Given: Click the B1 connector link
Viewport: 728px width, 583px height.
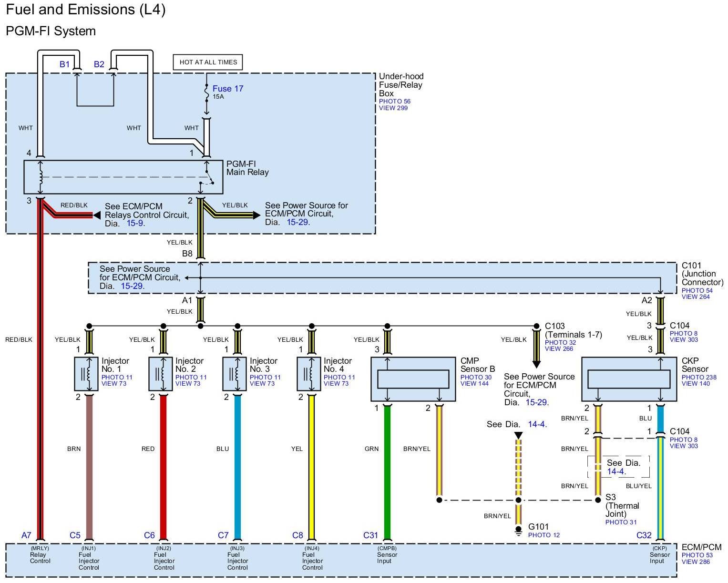Looking at the screenshot, I should (x=64, y=64).
